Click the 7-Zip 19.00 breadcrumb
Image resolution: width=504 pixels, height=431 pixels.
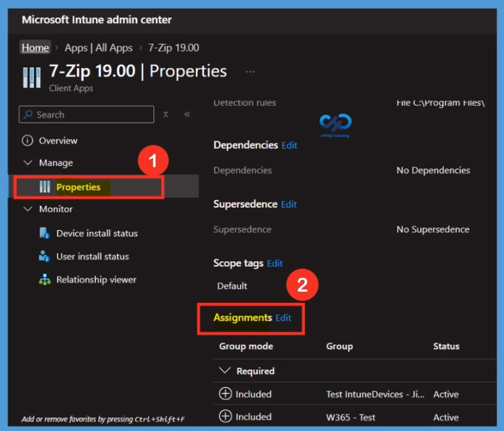click(x=174, y=48)
